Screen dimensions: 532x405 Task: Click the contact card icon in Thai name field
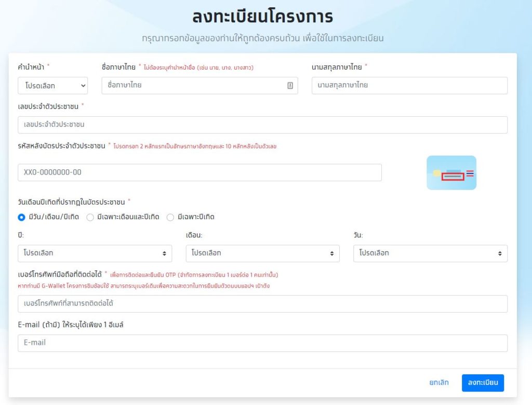pos(290,86)
